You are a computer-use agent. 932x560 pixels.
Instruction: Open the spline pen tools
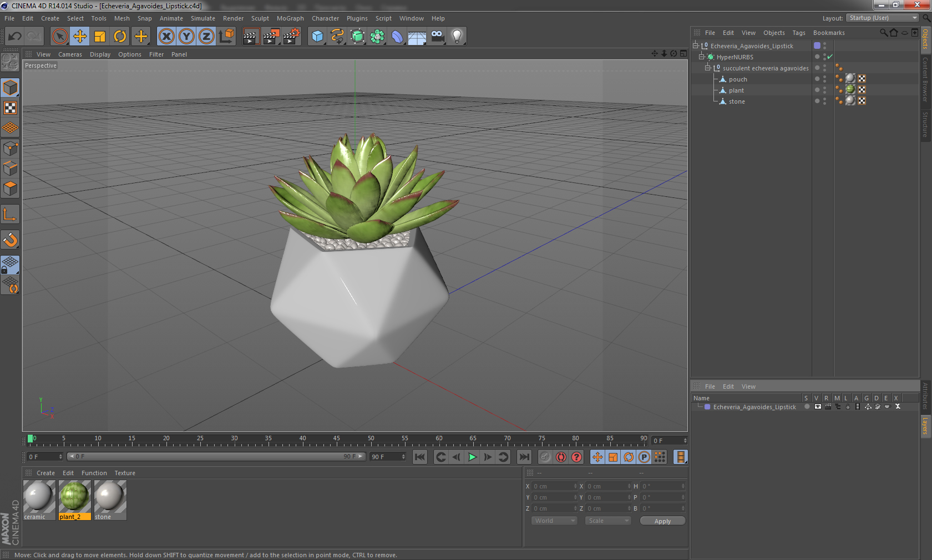337,37
